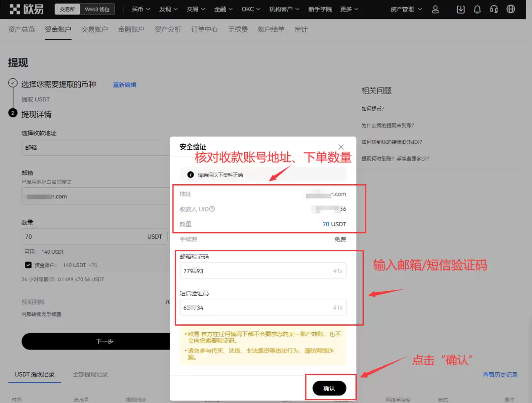The width and height of the screenshot is (532, 403).
Task: Open customer support headset icon
Action: 494,9
